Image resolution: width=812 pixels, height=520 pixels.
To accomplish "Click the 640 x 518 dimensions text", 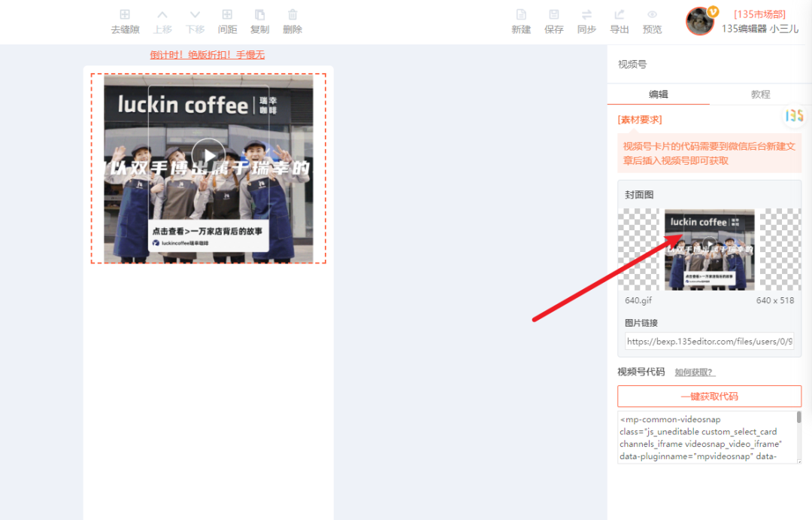I will click(774, 300).
